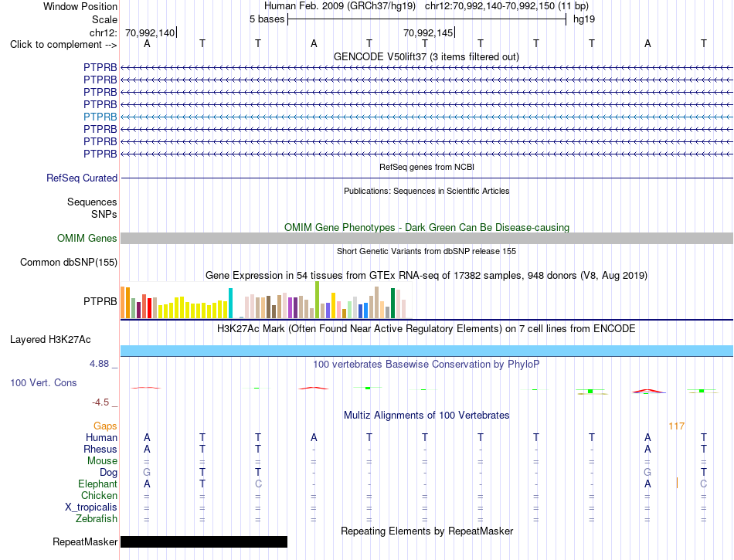This screenshot has width=734, height=560.
Task: Click the 70,992,140 position marker
Action: [150, 32]
